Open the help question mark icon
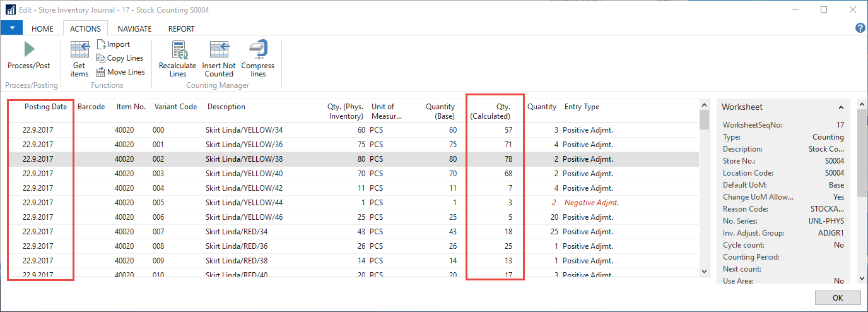Viewport: 868px width, 312px height. click(860, 28)
